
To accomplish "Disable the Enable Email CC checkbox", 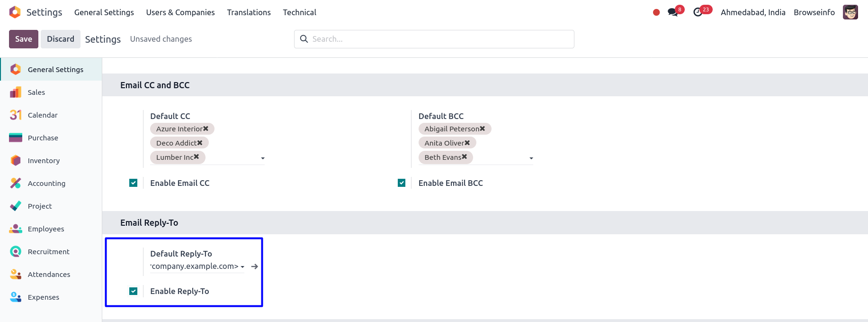I will pyautogui.click(x=134, y=183).
